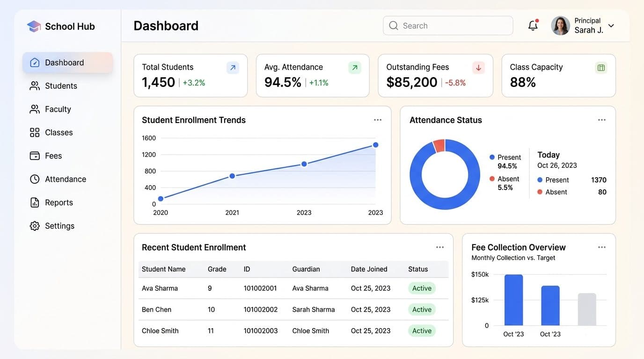
Task: Select the Fees menu item
Action: tap(67, 156)
